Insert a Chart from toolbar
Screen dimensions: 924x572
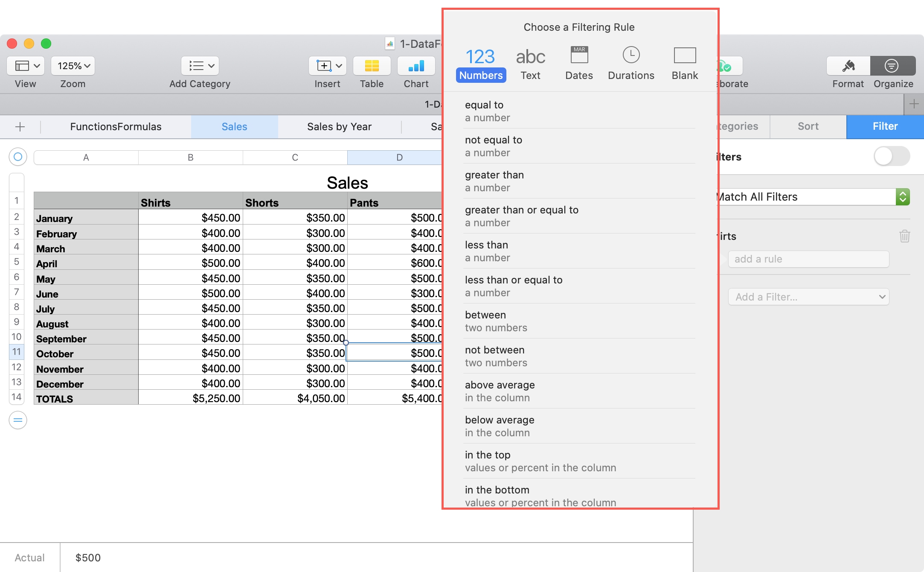point(416,66)
